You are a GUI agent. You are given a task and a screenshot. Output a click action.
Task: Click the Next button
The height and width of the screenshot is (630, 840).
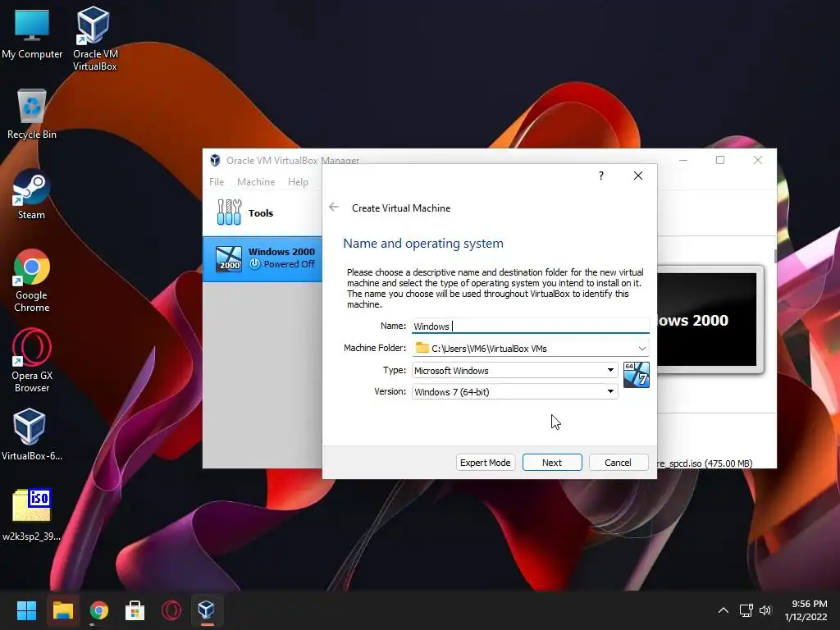coord(552,463)
